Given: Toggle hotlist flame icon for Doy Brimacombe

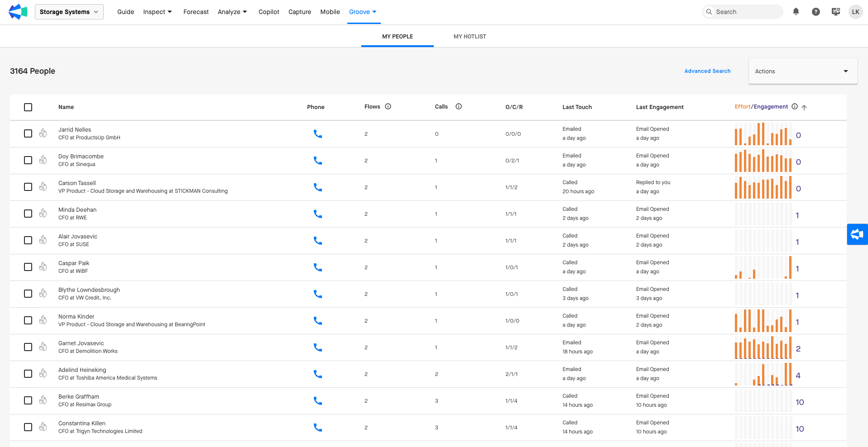Looking at the screenshot, I should [x=43, y=160].
